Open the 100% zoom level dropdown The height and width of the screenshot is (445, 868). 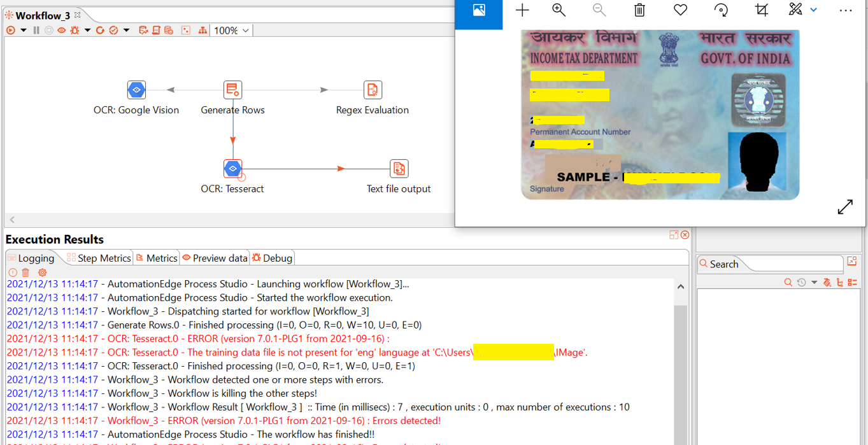point(232,30)
